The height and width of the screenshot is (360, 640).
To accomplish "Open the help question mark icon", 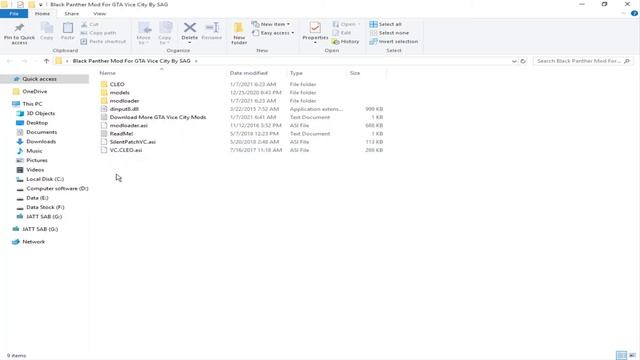I will click(634, 13).
